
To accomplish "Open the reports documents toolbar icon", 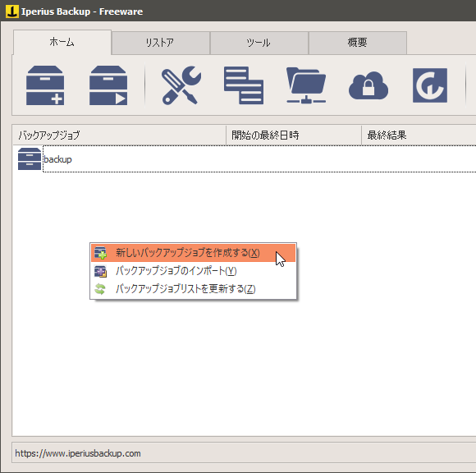I will pyautogui.click(x=244, y=85).
